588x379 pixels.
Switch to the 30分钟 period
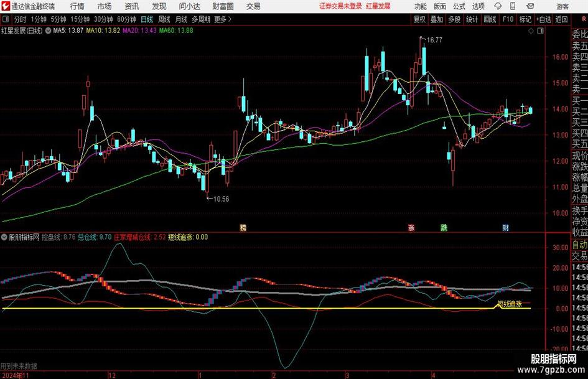tap(103, 19)
